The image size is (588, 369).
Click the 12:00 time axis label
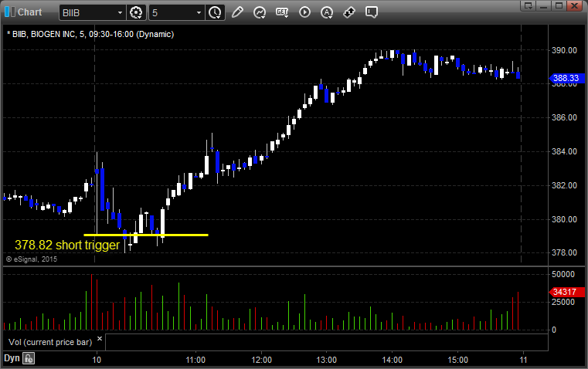pos(261,360)
